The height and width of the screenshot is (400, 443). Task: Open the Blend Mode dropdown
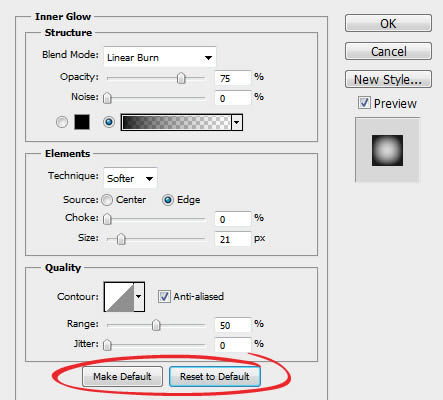[160, 57]
